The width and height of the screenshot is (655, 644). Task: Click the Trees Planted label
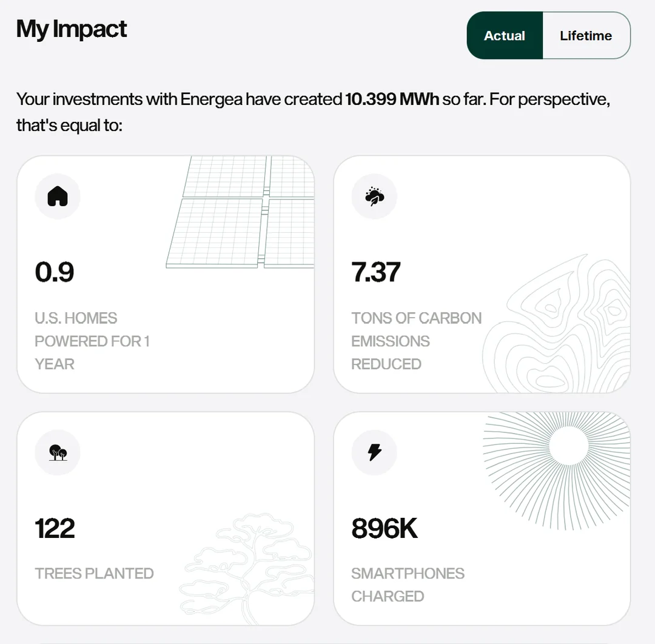(94, 574)
